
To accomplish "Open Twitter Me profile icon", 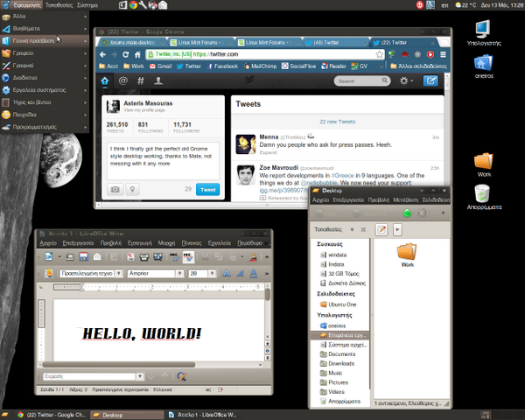I will click(158, 80).
